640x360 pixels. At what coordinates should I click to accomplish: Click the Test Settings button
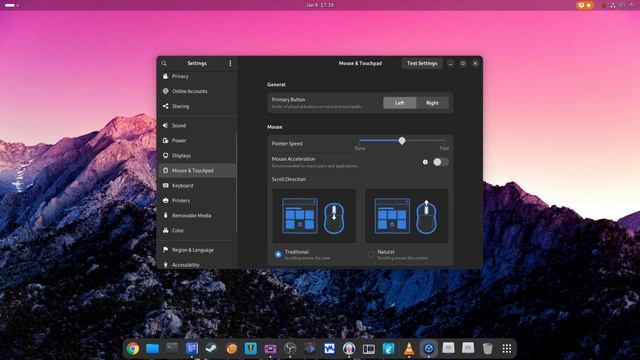click(422, 63)
